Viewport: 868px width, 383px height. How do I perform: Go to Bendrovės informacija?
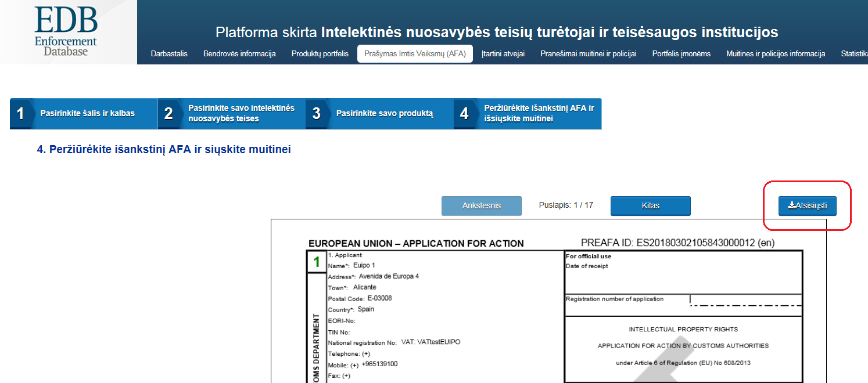coord(239,54)
